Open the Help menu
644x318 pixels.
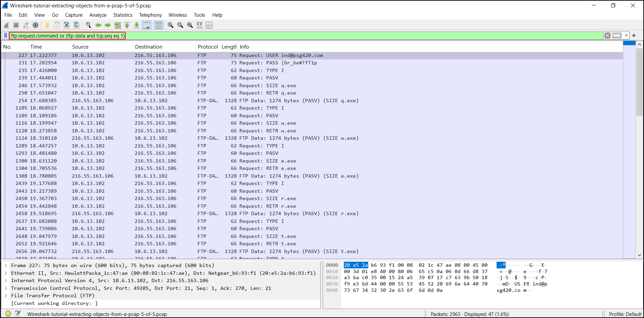217,15
